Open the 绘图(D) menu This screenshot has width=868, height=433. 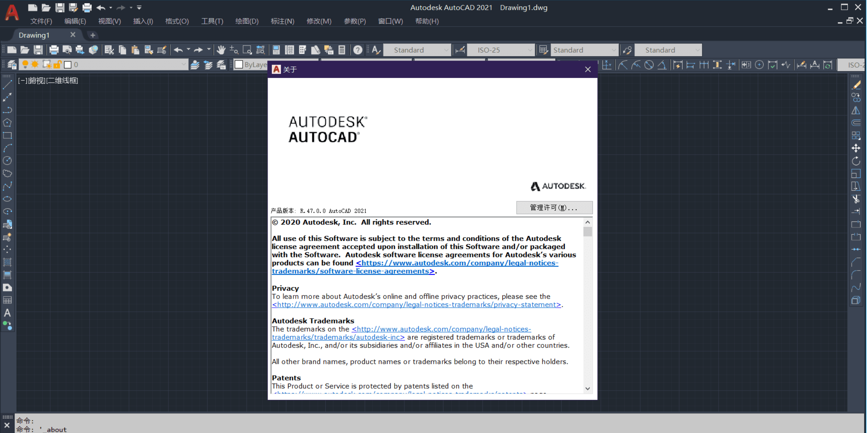pyautogui.click(x=247, y=21)
